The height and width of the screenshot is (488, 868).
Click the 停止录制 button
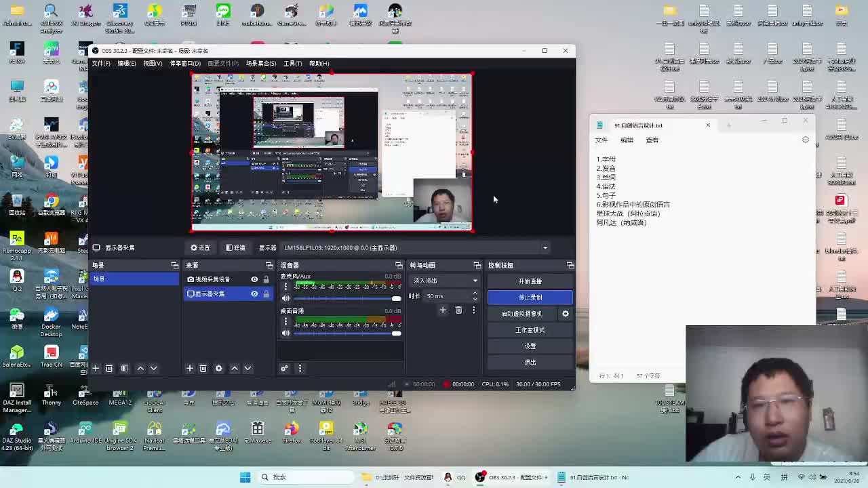click(x=530, y=298)
